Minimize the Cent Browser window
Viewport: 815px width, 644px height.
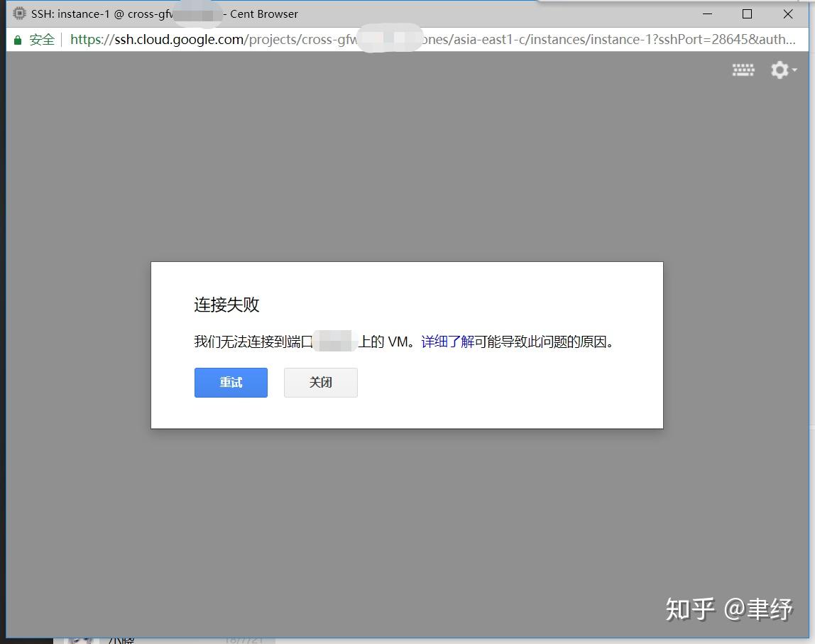(707, 14)
